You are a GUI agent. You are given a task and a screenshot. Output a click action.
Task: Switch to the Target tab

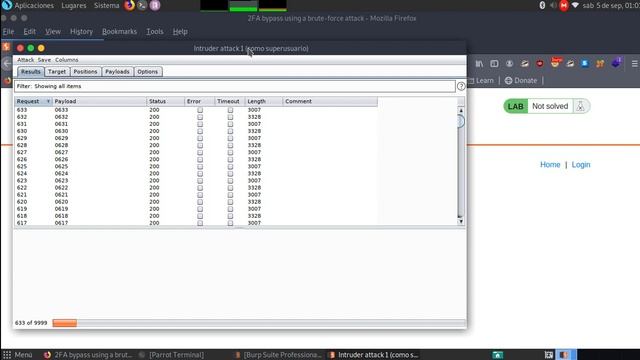[57, 71]
